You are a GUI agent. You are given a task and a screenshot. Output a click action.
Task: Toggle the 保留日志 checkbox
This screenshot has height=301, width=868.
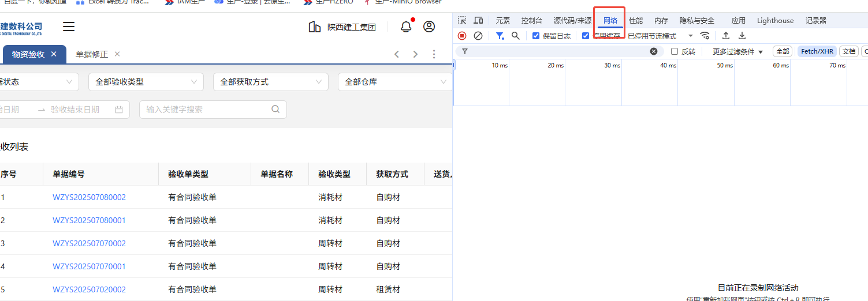click(x=536, y=36)
